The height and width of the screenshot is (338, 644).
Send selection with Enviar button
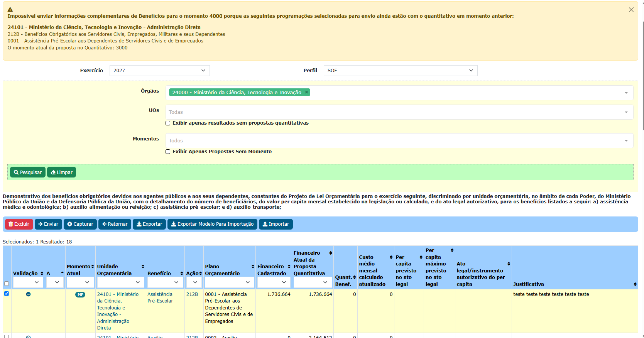point(48,224)
